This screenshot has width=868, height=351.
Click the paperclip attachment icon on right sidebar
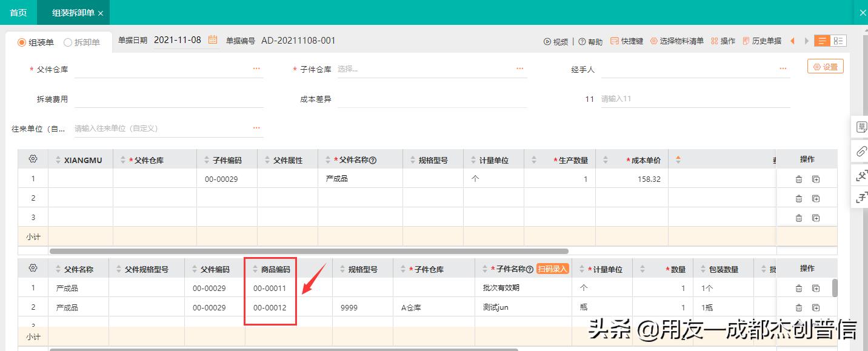coord(860,152)
